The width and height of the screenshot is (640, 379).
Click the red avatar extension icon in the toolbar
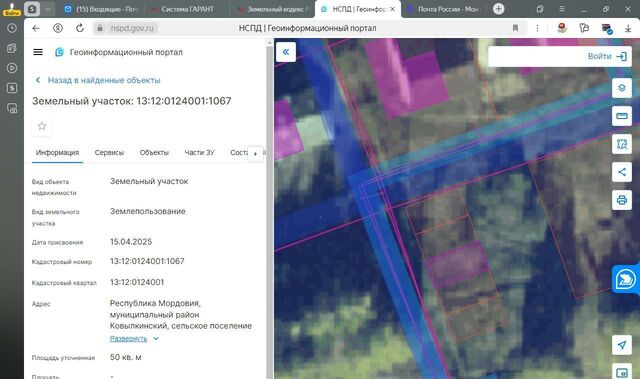pyautogui.click(x=562, y=28)
